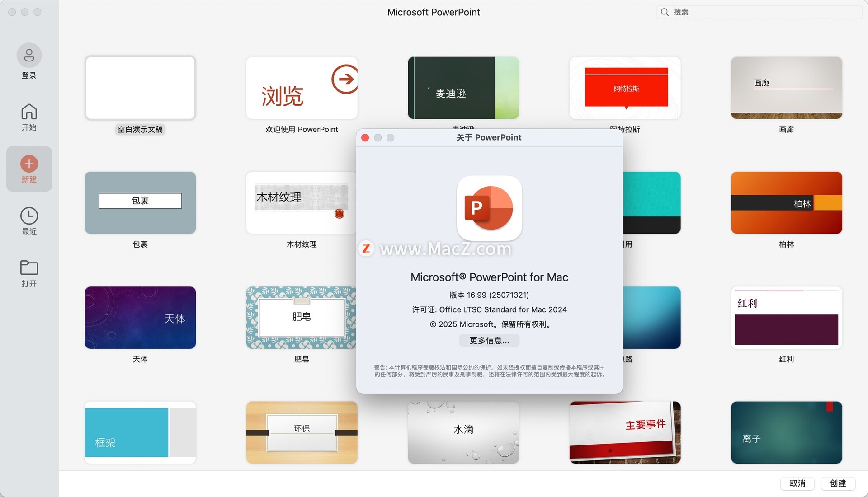
Task: Open the Recent (最近) clock icon
Action: [x=29, y=216]
